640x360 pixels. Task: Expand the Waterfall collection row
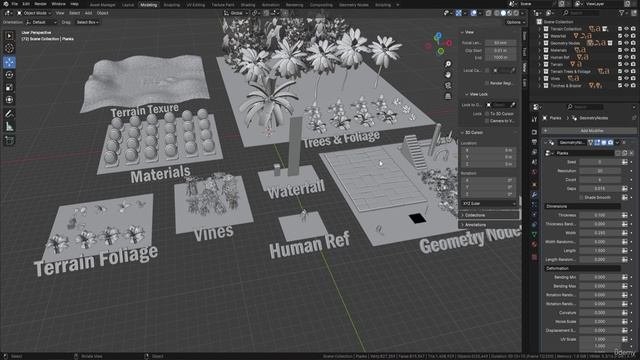pos(540,36)
